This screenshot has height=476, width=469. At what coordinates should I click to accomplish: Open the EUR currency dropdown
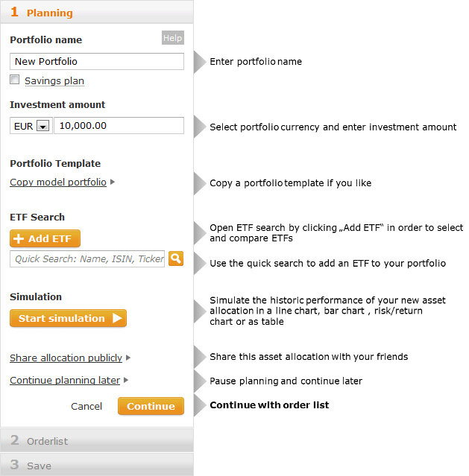tap(43, 126)
